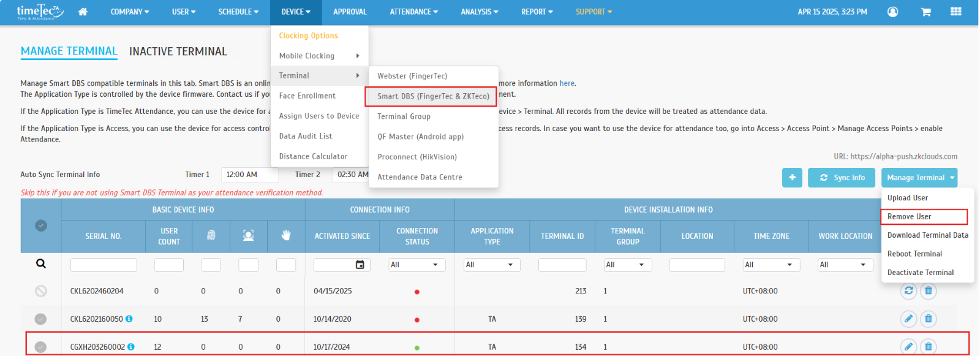
Task: Select checkbox for terminal CKL6202160050
Action: [40, 319]
